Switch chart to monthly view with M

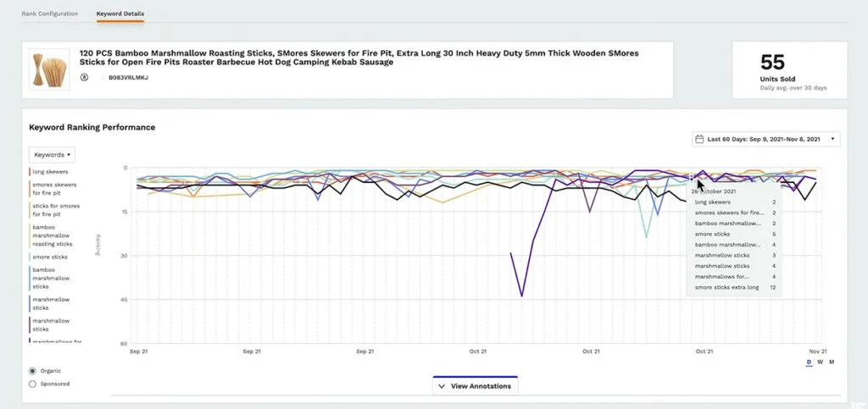point(832,362)
